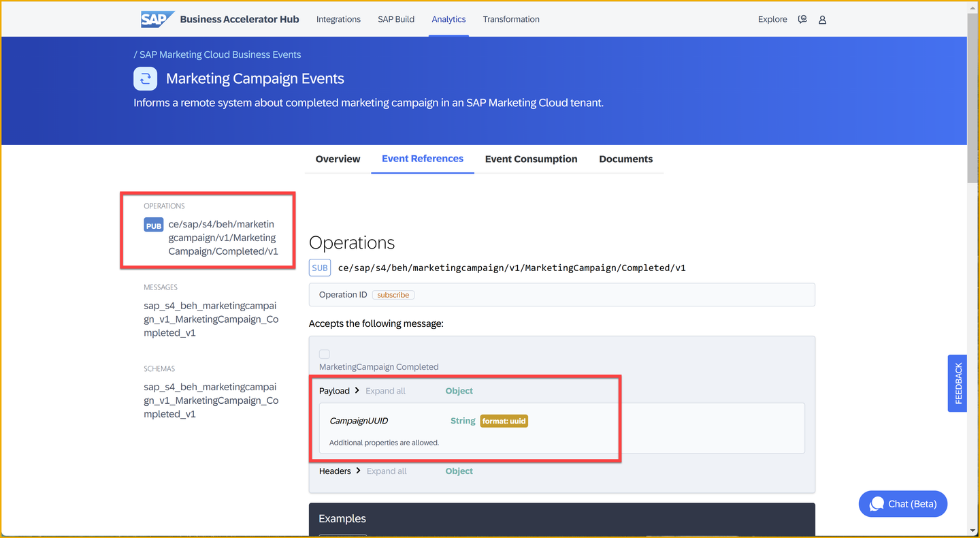Viewport: 980px width, 538px height.
Task: Open the Analytics menu
Action: 448,19
